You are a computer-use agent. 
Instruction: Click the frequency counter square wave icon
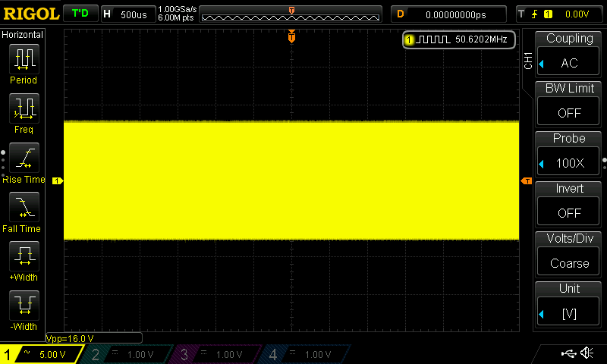pyautogui.click(x=432, y=39)
